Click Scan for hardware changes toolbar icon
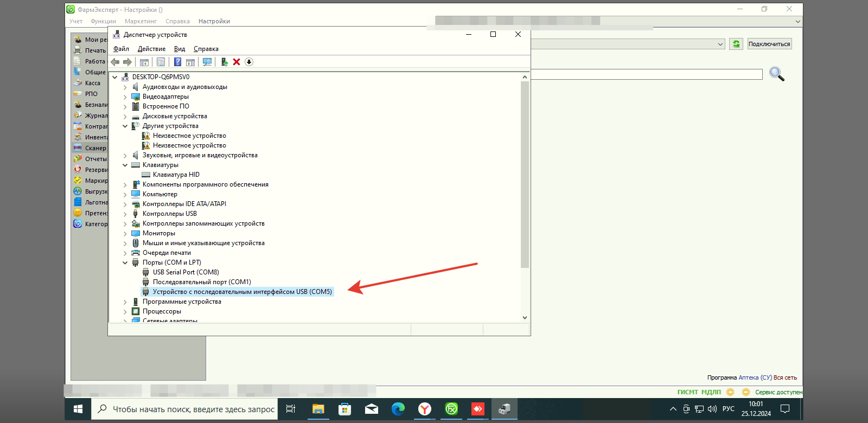868x423 pixels. [x=207, y=62]
